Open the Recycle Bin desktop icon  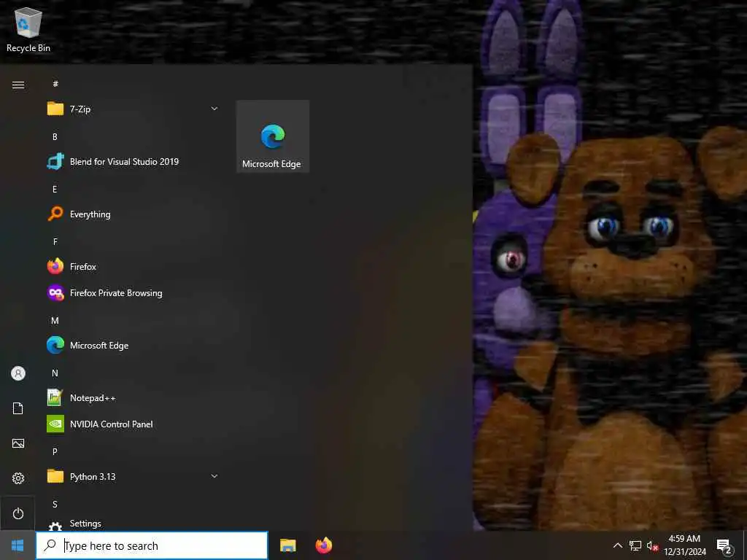point(28,31)
